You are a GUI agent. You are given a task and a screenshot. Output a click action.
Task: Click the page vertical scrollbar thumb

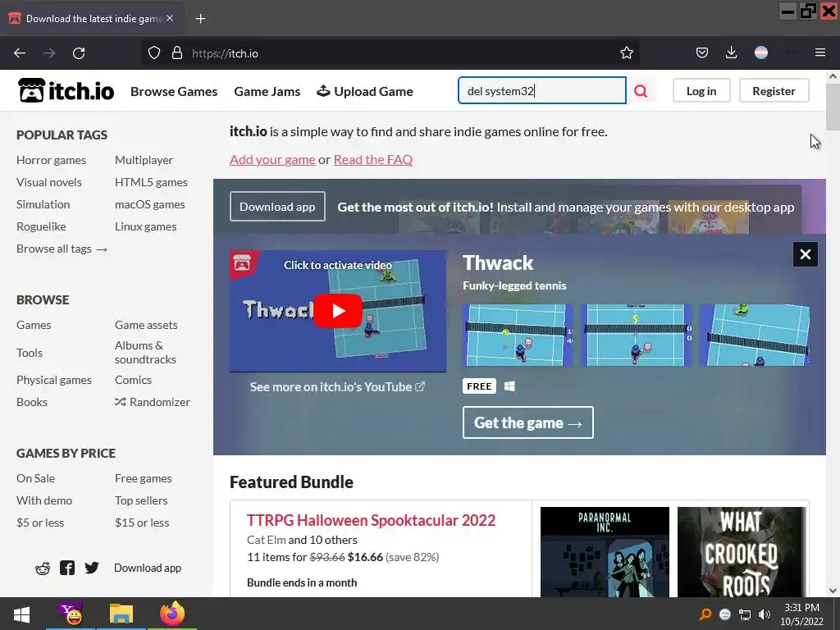833,107
